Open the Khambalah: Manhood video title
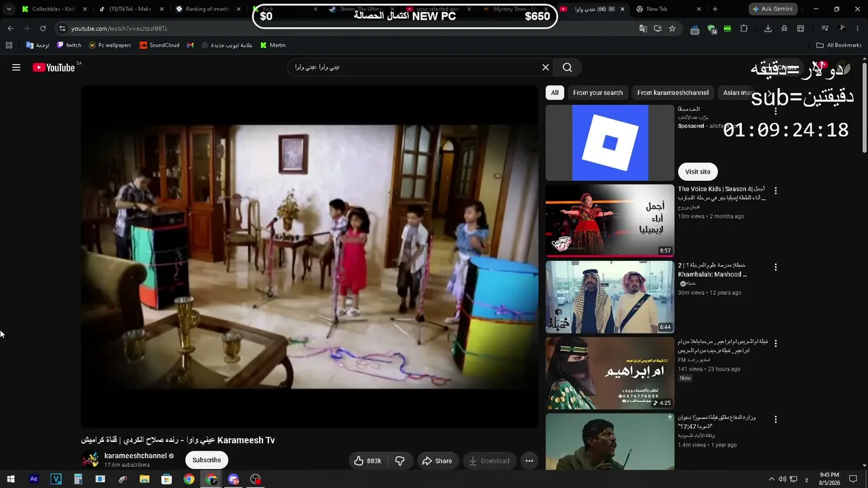Screen dimensions: 868x488 click(x=713, y=270)
